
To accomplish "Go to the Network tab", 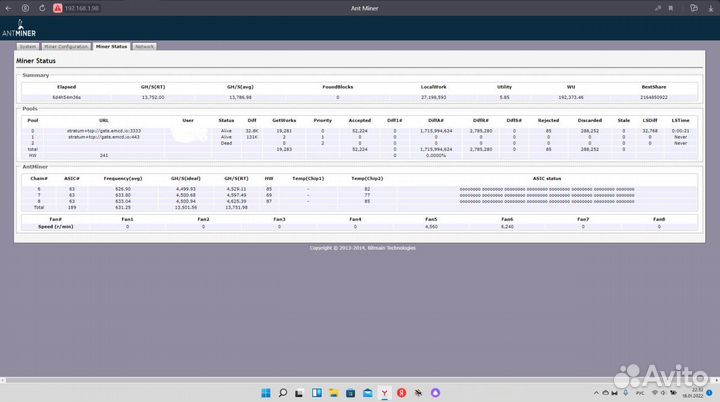I will 145,46.
